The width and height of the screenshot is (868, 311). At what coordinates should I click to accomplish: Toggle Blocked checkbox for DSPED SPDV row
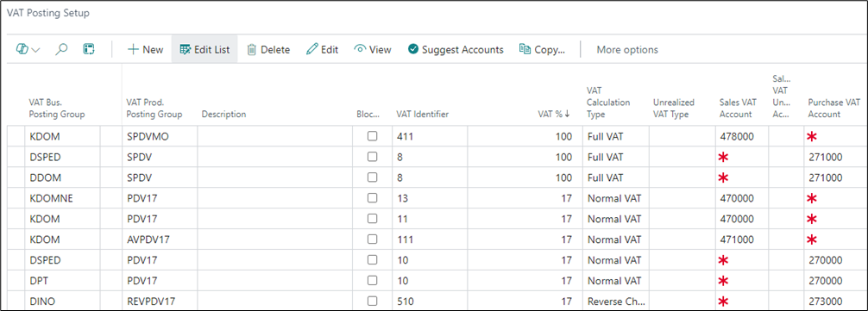click(x=373, y=157)
